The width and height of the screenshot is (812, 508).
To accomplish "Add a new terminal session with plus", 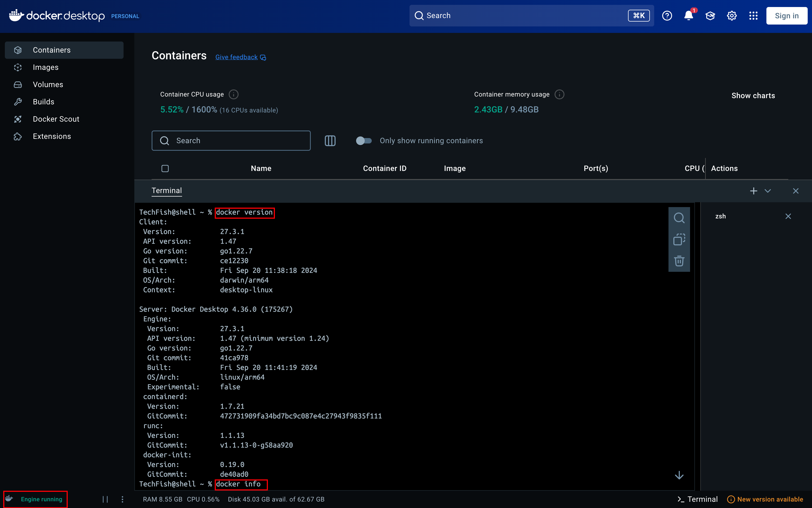I will [x=753, y=191].
